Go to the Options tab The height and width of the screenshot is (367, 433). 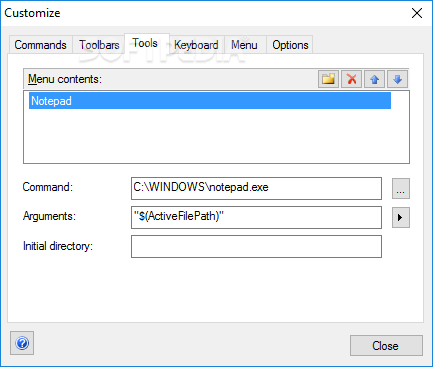[290, 45]
